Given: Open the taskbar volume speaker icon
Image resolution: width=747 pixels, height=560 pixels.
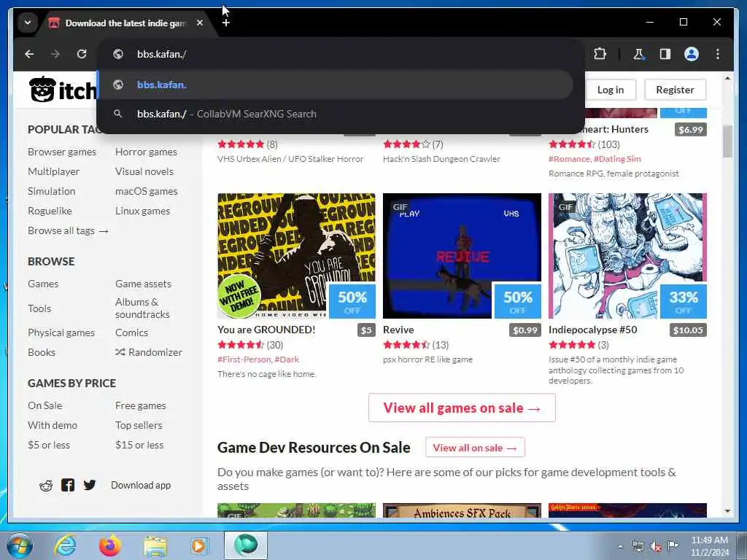Looking at the screenshot, I should 656,546.
